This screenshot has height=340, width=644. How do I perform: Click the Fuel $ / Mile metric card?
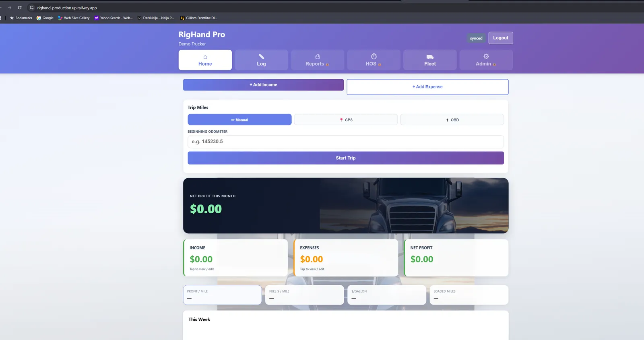click(x=305, y=295)
